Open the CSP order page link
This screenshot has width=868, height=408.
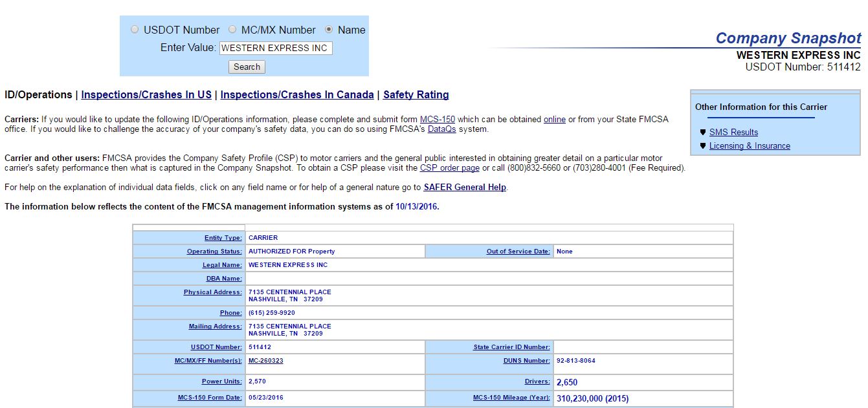450,168
